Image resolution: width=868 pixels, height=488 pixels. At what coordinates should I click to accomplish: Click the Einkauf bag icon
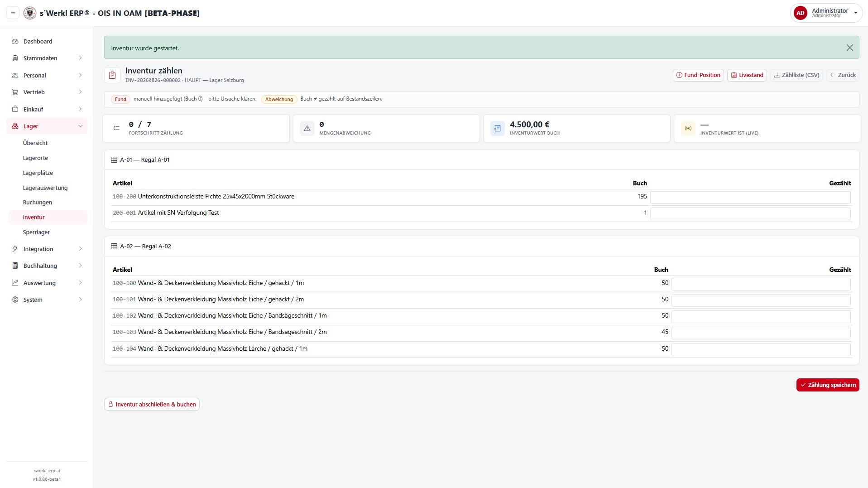(x=15, y=109)
